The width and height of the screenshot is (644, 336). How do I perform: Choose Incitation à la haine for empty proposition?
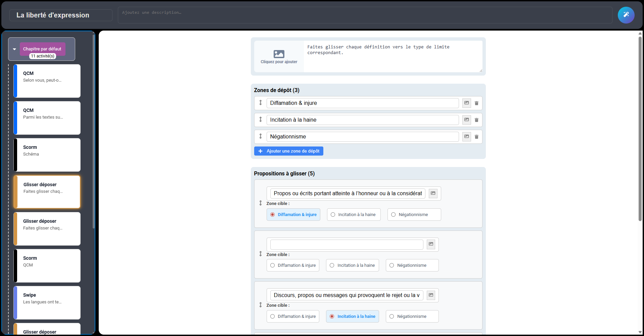pos(352,265)
